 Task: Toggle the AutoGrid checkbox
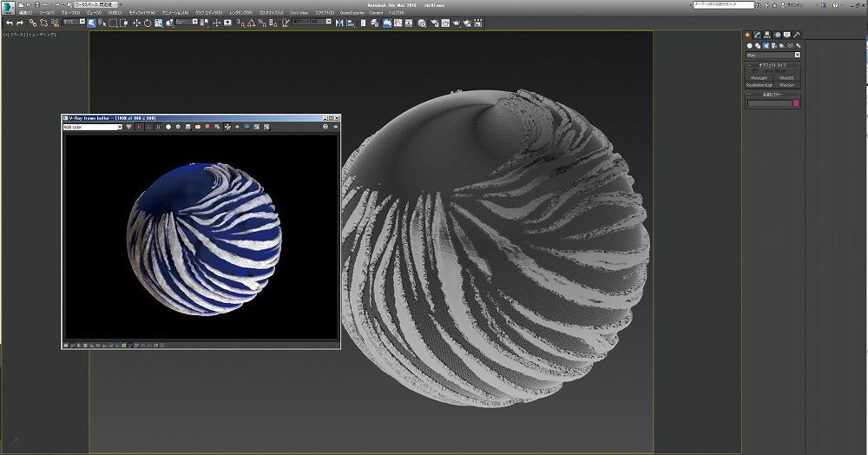click(754, 71)
